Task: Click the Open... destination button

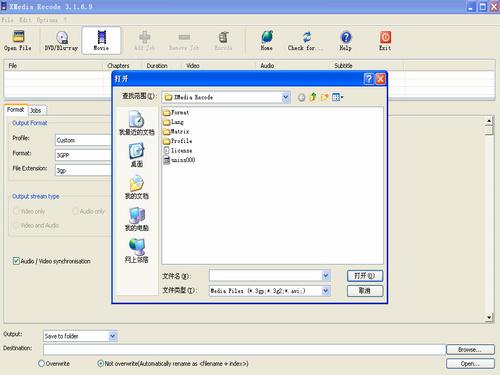Action: pos(470,364)
